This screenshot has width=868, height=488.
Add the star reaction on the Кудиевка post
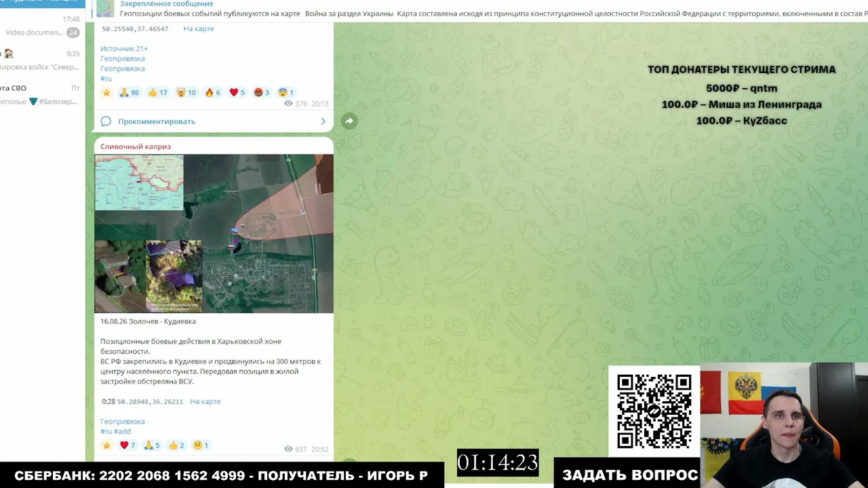click(x=106, y=445)
